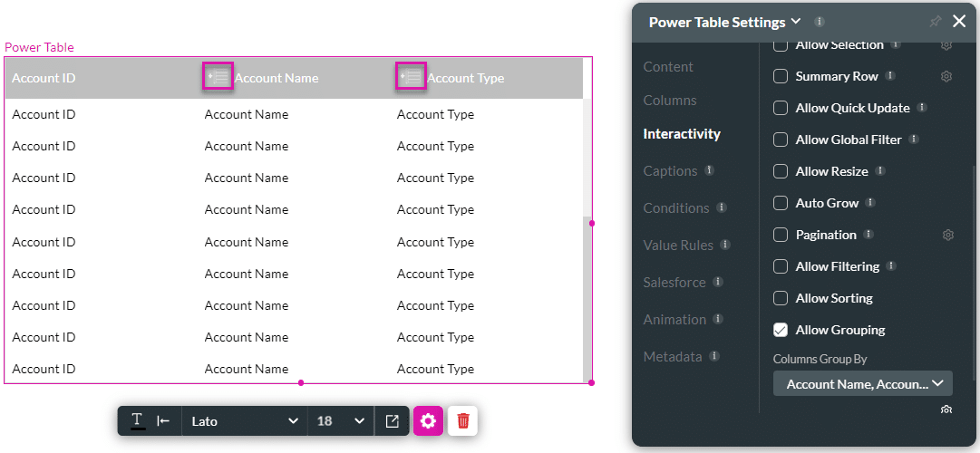This screenshot has height=453, width=980.
Task: Click the info icon next to the Conditions tab
Action: pyautogui.click(x=722, y=207)
